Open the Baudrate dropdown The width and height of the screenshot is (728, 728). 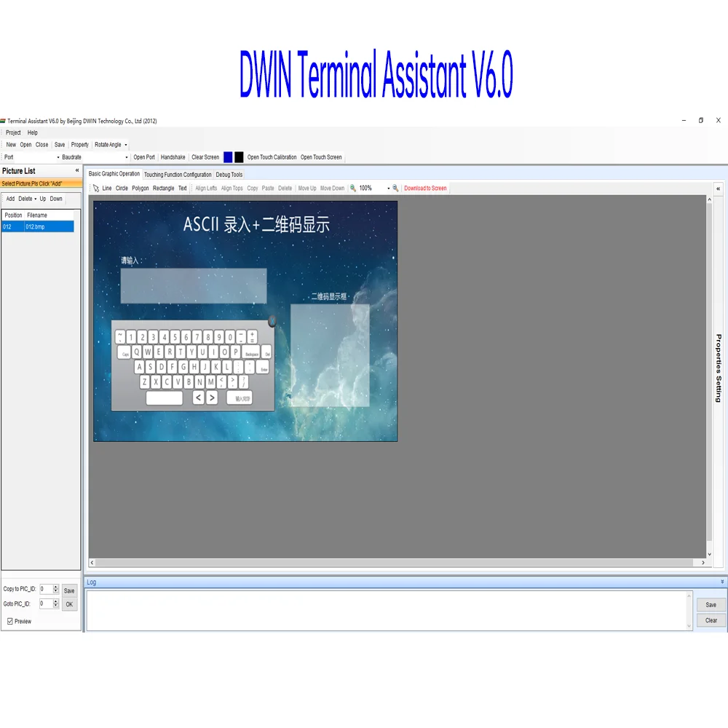point(126,157)
